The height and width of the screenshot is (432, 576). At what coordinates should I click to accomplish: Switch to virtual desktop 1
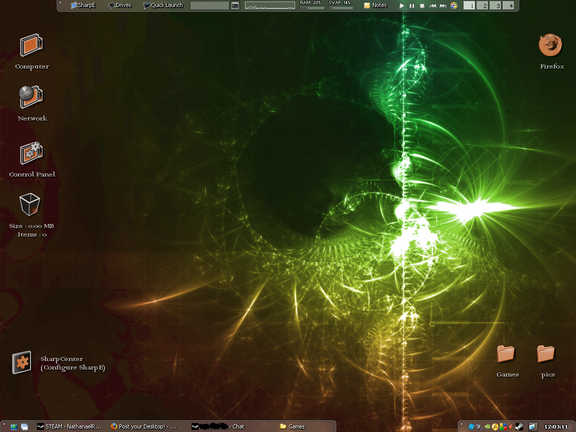pos(469,6)
